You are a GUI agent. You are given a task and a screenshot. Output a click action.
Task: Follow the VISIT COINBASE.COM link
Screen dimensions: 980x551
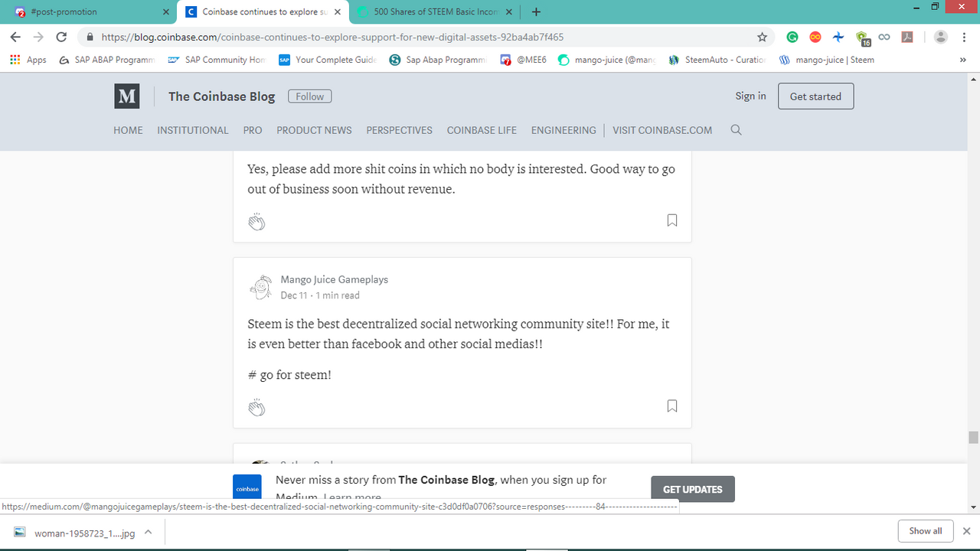point(662,130)
